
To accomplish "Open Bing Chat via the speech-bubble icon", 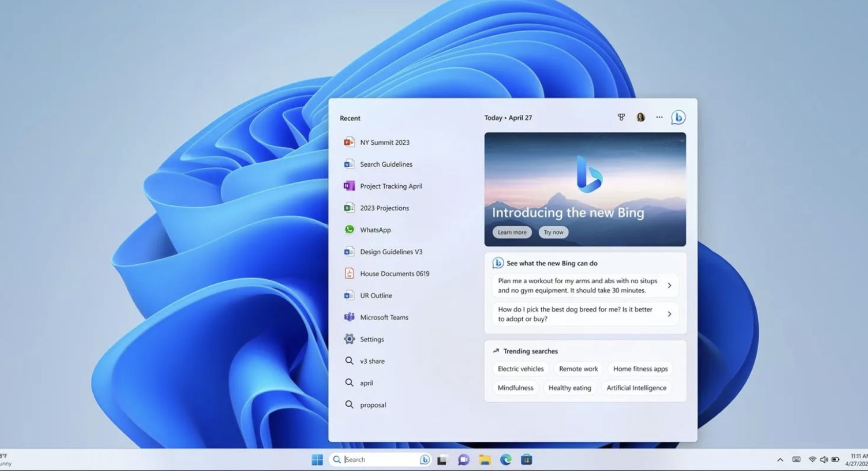I will [678, 117].
